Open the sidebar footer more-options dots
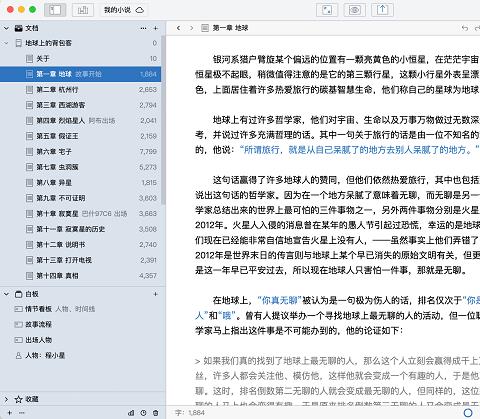This screenshot has width=480, height=419. coord(22,413)
